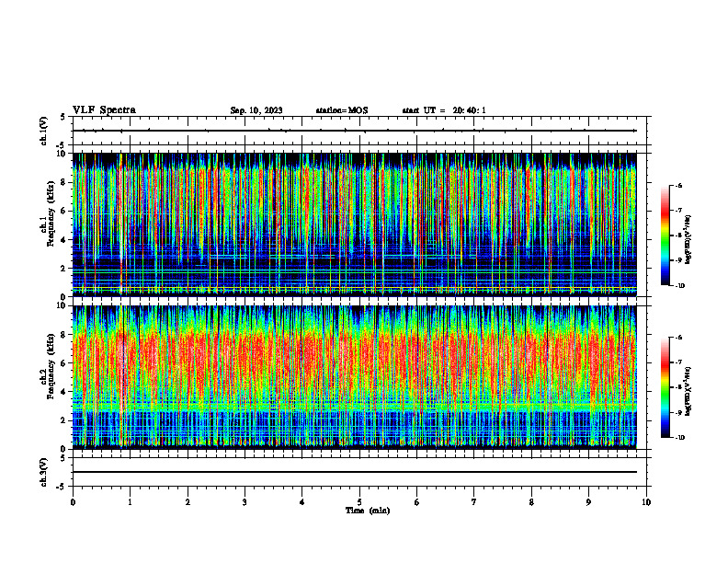The height and width of the screenshot is (563, 728).
Task: Click the "-6" tick on ch.1 color bar
Action: click(x=678, y=185)
